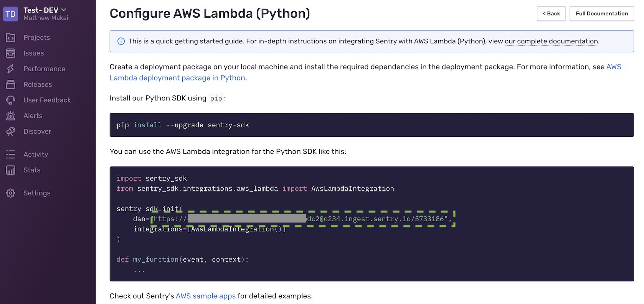The width and height of the screenshot is (644, 304).
Task: Open the Projects menu item
Action: tap(36, 38)
